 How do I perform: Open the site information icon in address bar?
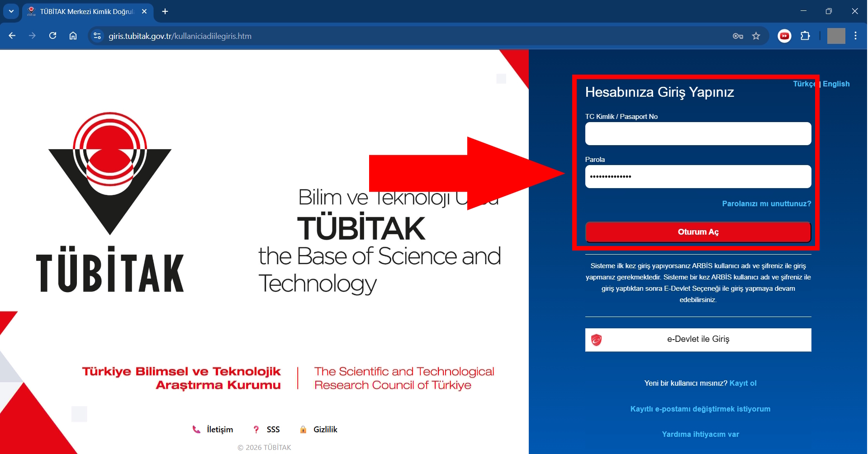pos(97,36)
